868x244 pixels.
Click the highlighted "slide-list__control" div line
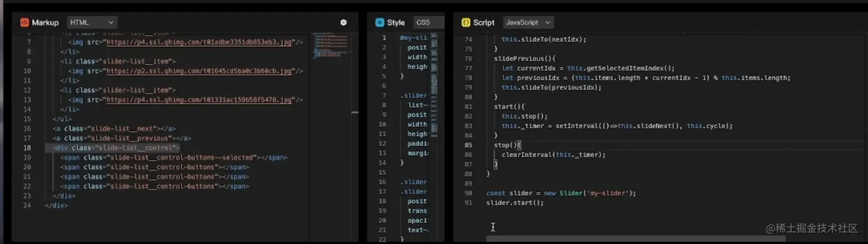coord(116,148)
